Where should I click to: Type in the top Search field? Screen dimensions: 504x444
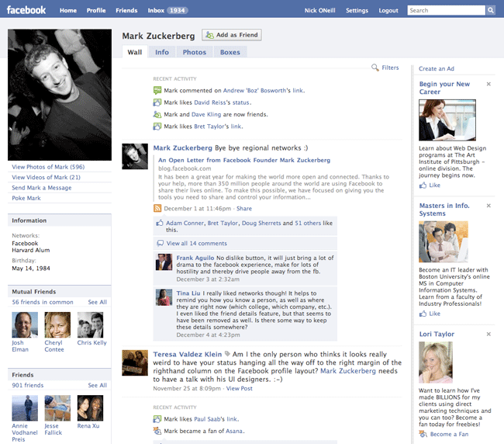click(446, 11)
